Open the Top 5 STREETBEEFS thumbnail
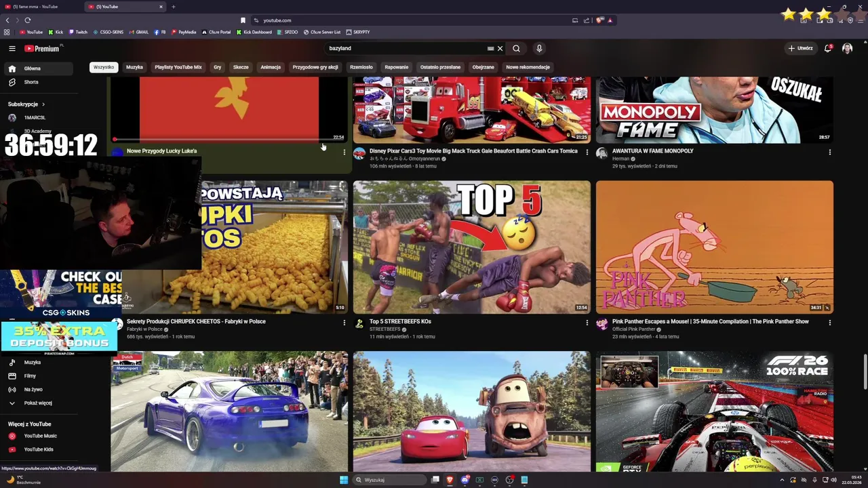Image resolution: width=868 pixels, height=488 pixels. click(472, 247)
